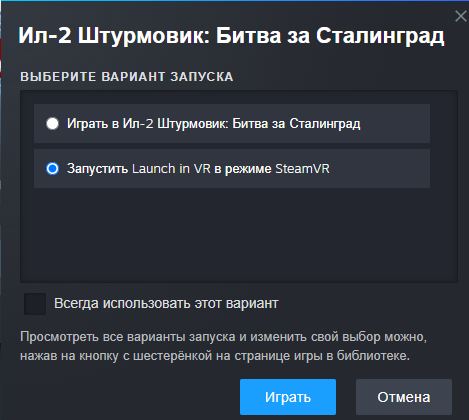Select radio button for Играть в Ил-2 Штурмовик
The width and height of the screenshot is (469, 420).
point(52,123)
